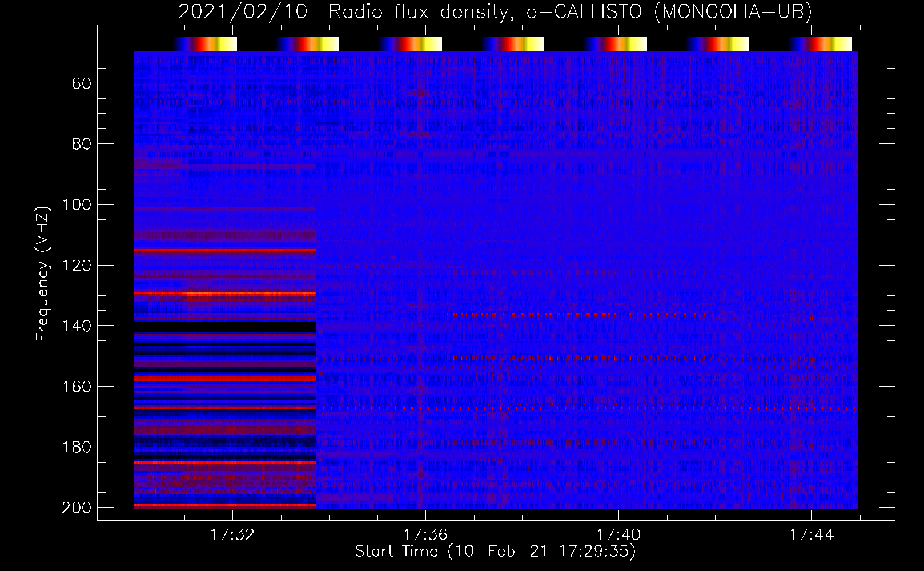Click the 17:32 time tick label
The height and width of the screenshot is (571, 924).
pyautogui.click(x=232, y=534)
